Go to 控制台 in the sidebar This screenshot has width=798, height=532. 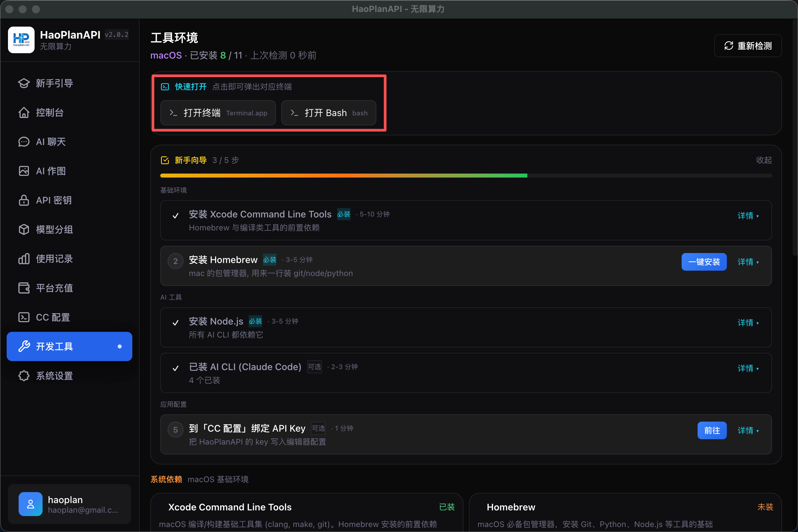69,112
